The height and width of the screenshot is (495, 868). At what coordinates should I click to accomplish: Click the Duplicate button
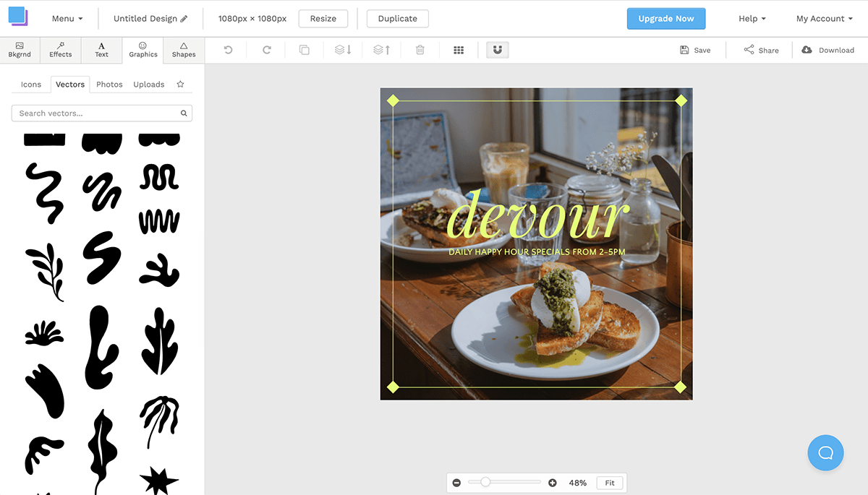[397, 19]
